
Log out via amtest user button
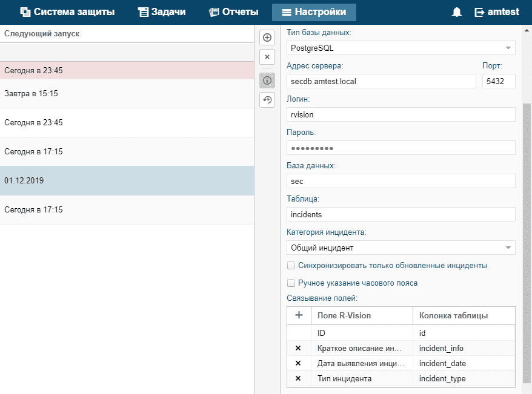496,12
